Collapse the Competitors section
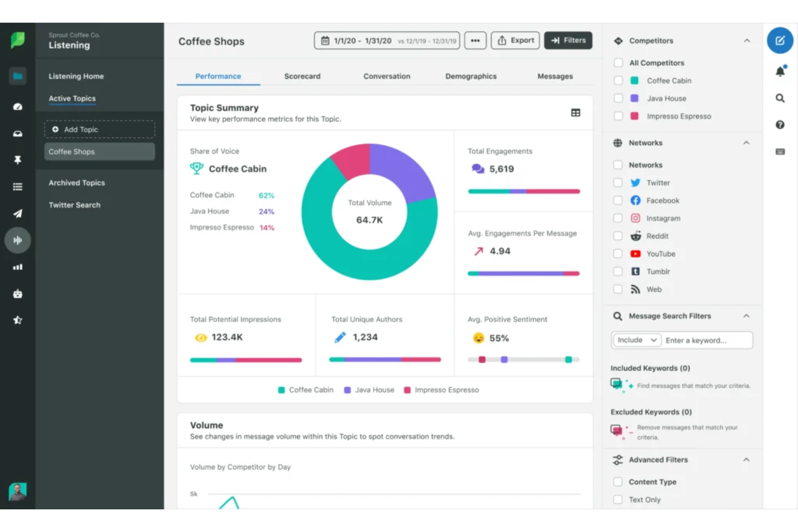This screenshot has height=532, width=798. click(747, 40)
